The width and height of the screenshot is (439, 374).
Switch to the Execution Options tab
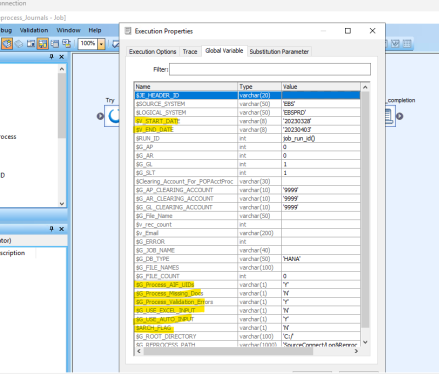153,52
